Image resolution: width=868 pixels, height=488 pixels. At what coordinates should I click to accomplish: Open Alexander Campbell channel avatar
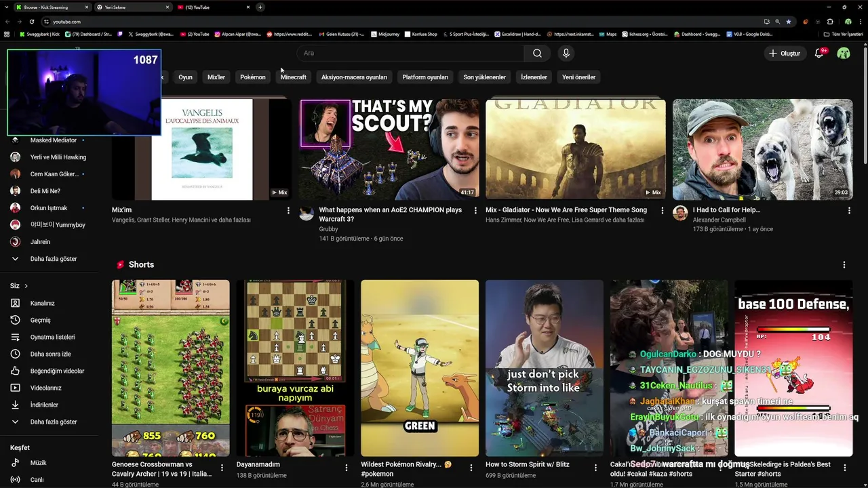(680, 213)
